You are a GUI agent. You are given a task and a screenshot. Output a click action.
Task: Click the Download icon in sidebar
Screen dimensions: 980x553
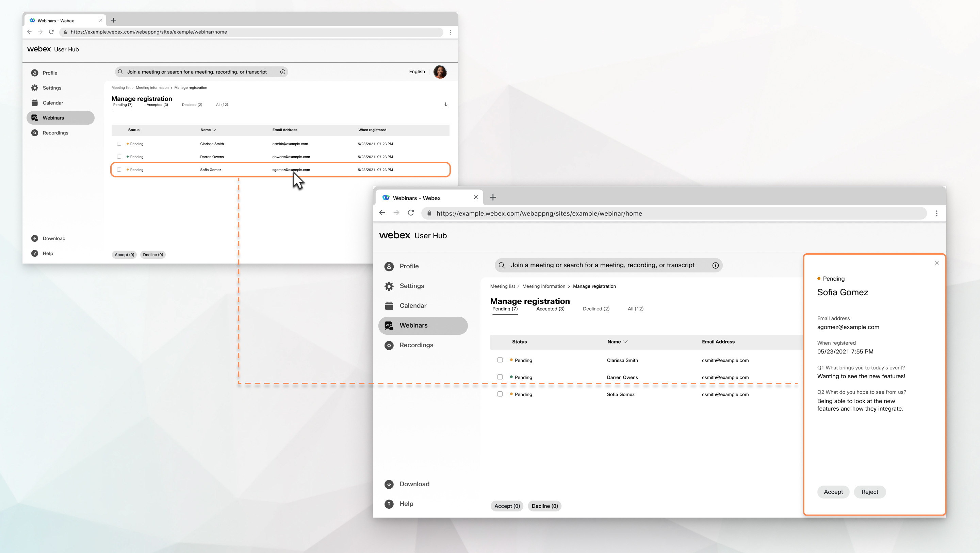pos(34,238)
